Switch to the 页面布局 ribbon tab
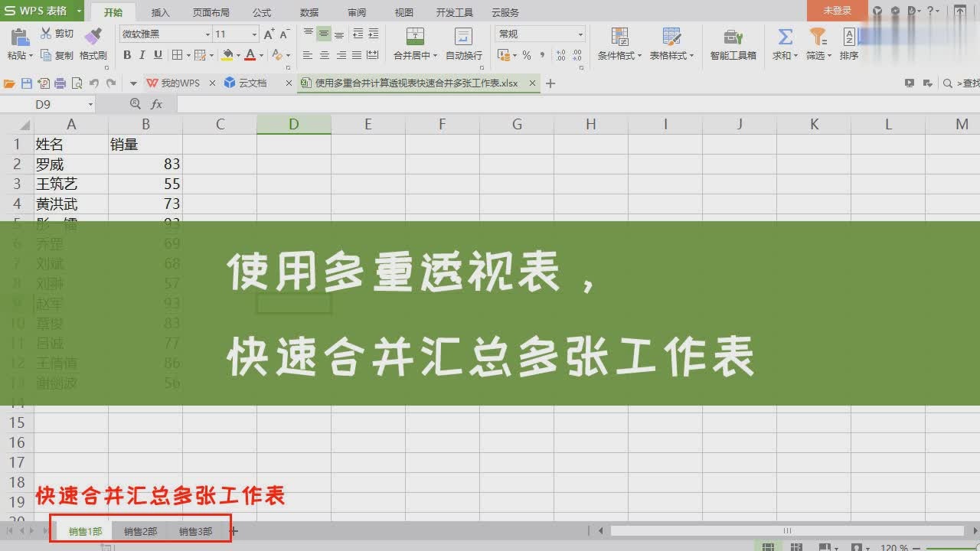This screenshot has width=980, height=551. click(211, 12)
